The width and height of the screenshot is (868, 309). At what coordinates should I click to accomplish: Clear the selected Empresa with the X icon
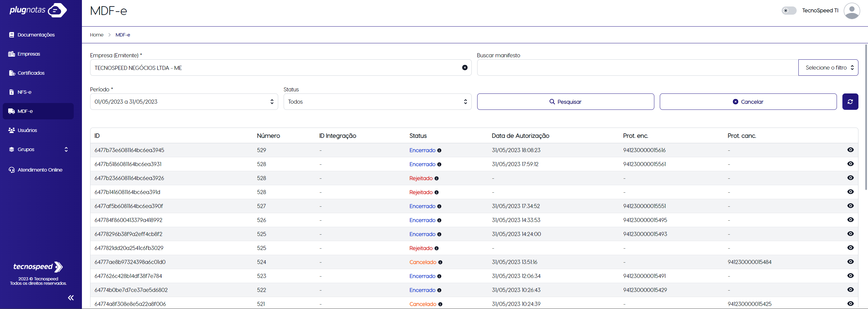click(x=465, y=68)
